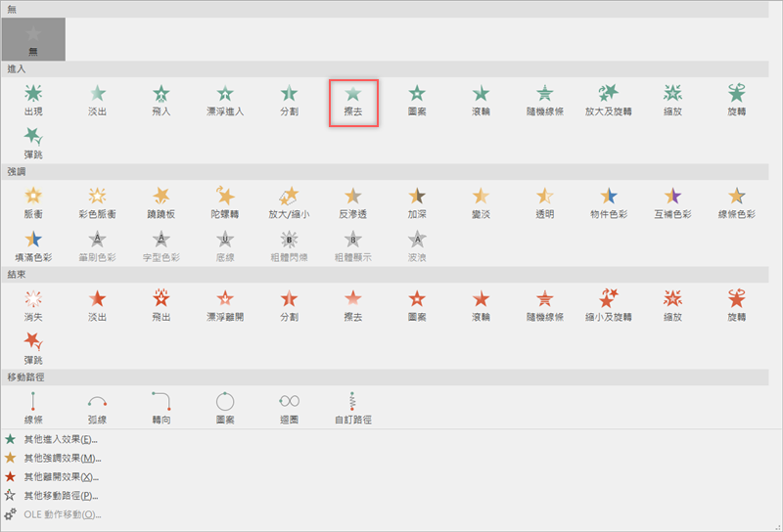Choose the green 滾輪 entrance effect
Viewport: 783px width, 532px height.
tap(481, 100)
